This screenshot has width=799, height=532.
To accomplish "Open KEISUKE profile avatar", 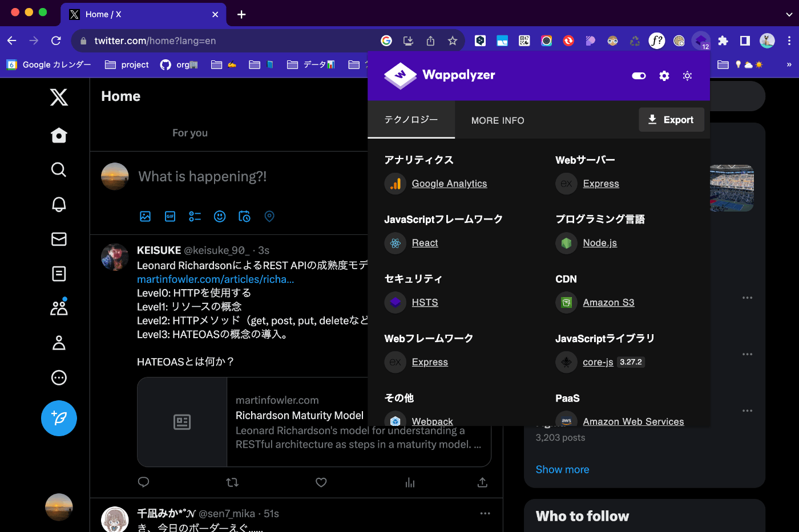I will 115,257.
